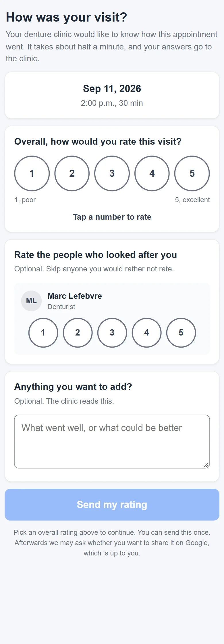
Task: Focus the 'What went well' comment box
Action: pos(112,442)
